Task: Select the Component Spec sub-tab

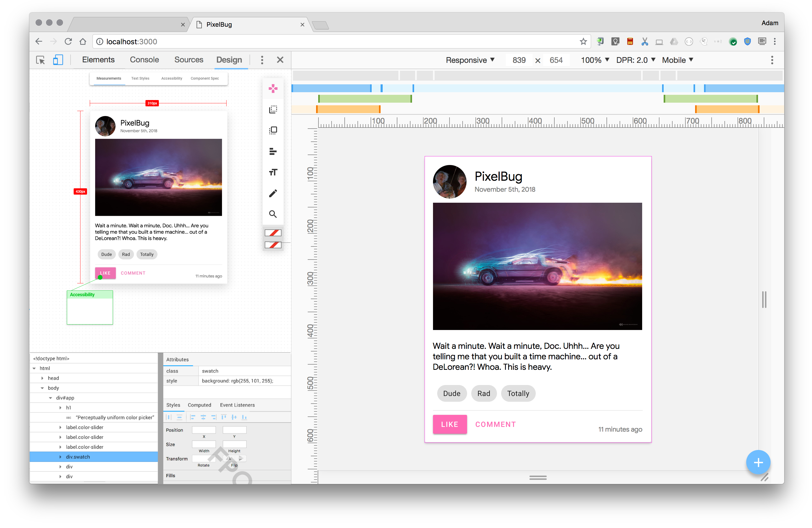Action: click(x=205, y=78)
